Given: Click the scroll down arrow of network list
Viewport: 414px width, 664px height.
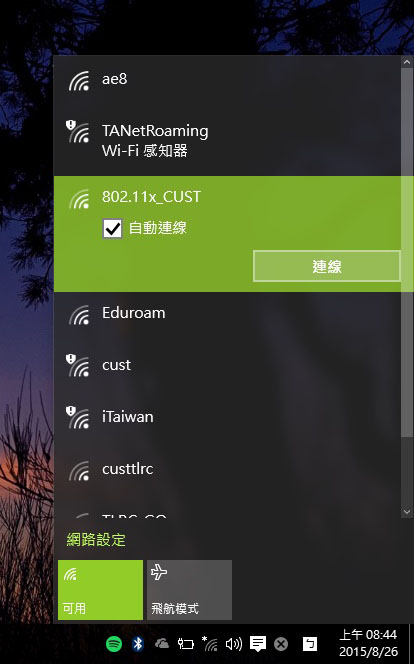Looking at the screenshot, I should point(407,512).
